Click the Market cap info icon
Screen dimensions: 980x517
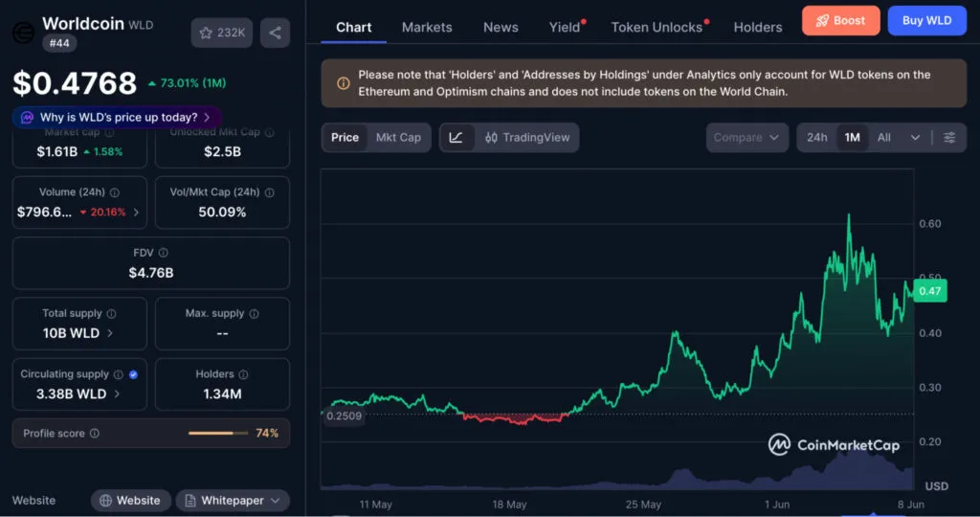109,132
